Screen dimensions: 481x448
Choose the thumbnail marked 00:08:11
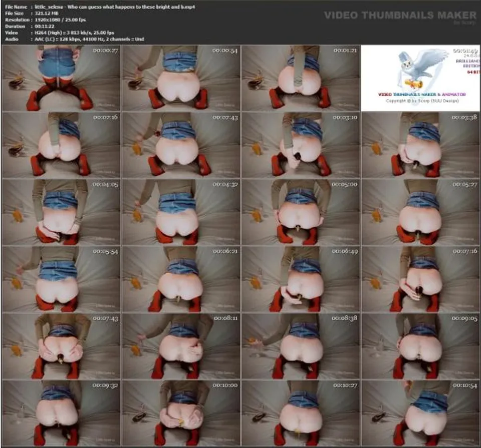181,346
